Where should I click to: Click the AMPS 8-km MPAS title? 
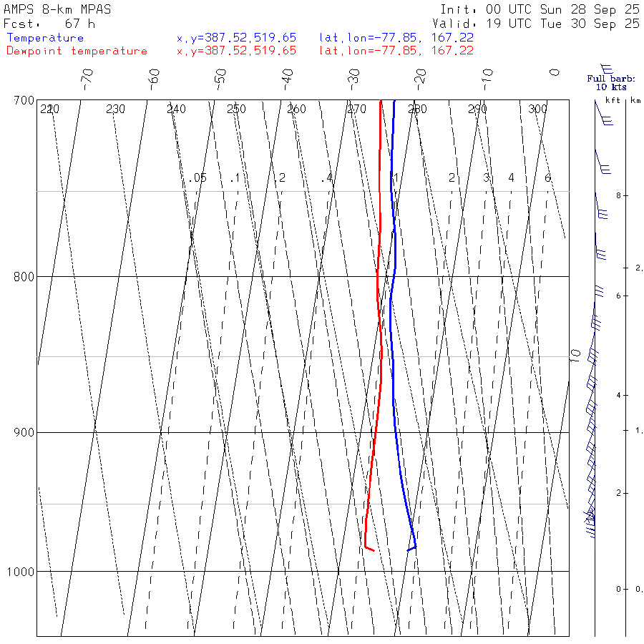click(x=57, y=9)
